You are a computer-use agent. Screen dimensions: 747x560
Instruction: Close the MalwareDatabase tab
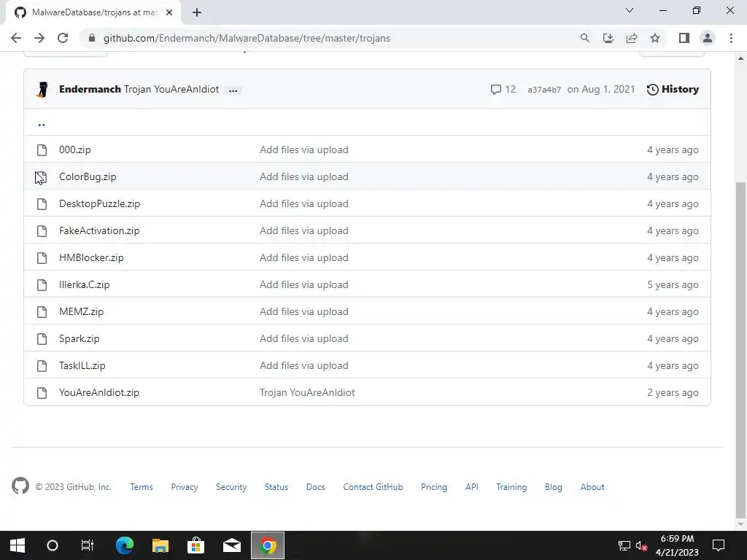169,12
